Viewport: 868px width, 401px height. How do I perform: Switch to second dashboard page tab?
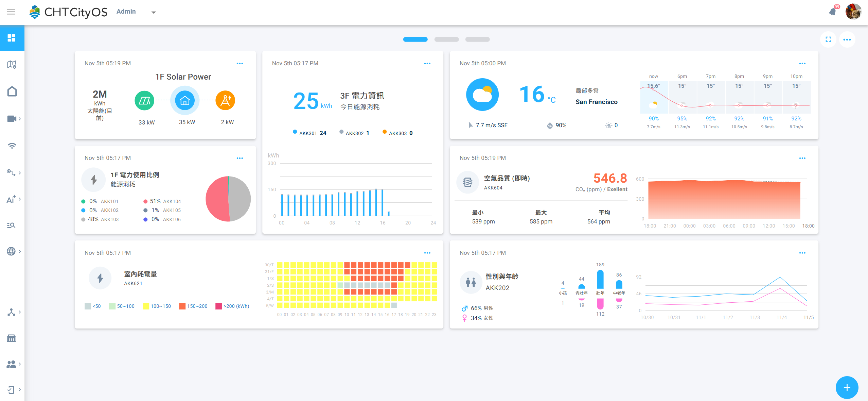(x=446, y=39)
